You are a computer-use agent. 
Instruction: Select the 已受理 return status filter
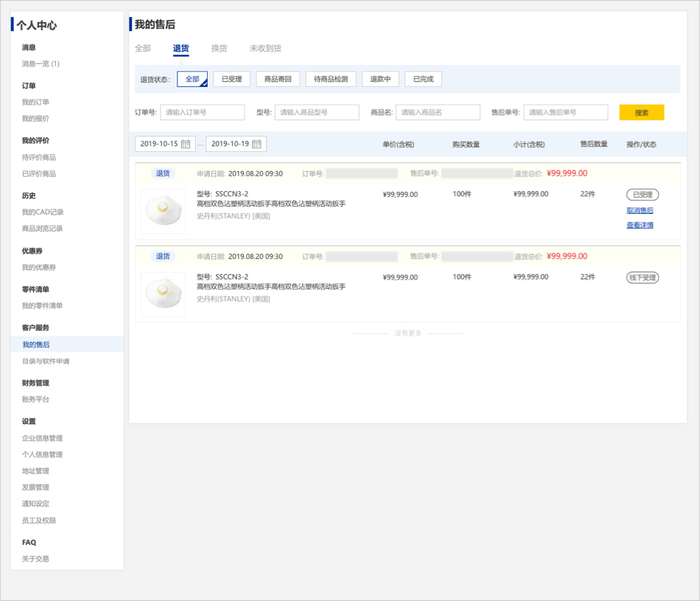point(231,79)
